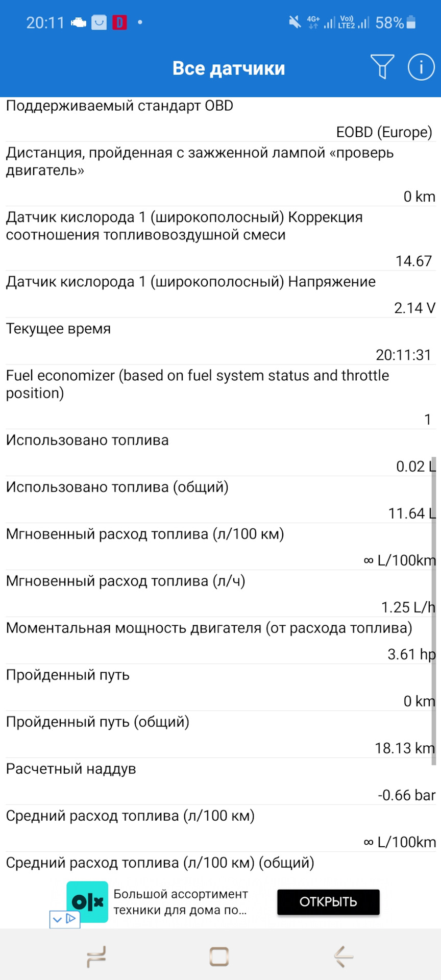The width and height of the screenshot is (441, 980).
Task: Open the sensor filter funnel icon
Action: point(382,67)
